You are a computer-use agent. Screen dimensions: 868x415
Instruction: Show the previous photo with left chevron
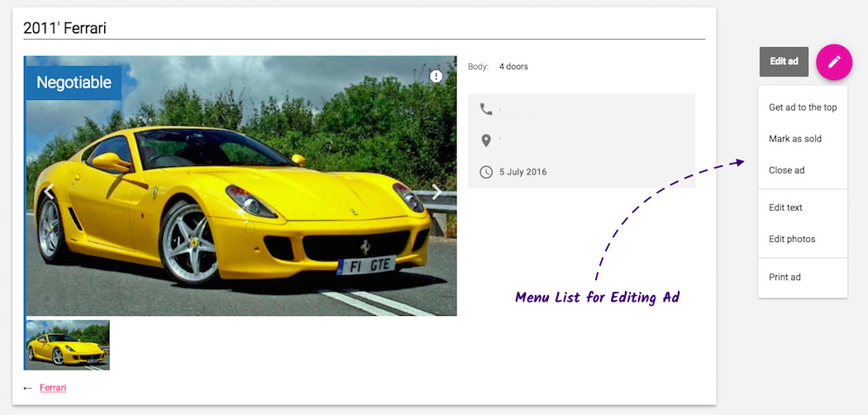(50, 192)
